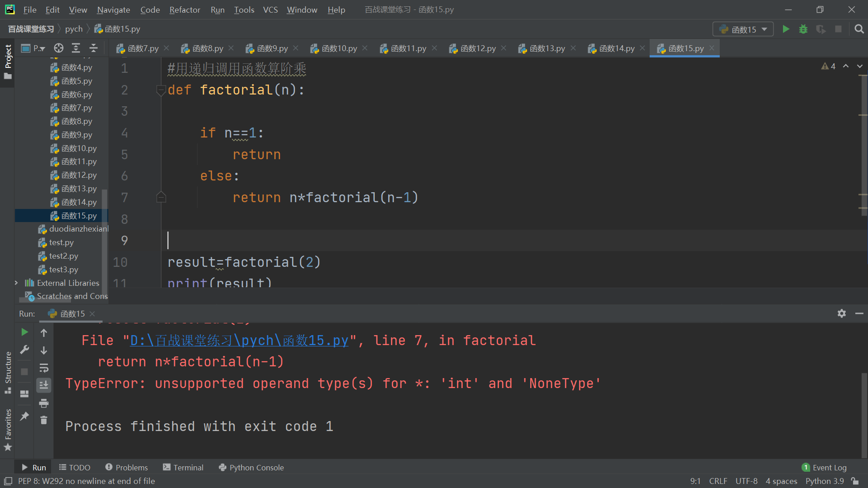Open the Refactor menu

point(184,9)
